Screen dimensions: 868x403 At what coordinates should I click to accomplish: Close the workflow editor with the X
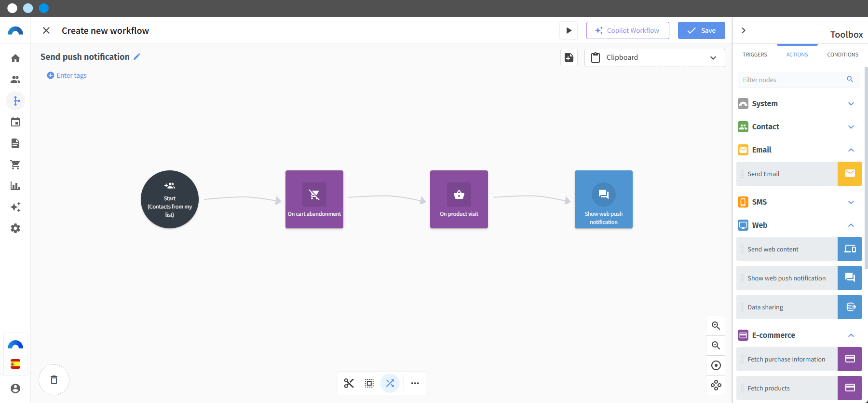point(46,30)
